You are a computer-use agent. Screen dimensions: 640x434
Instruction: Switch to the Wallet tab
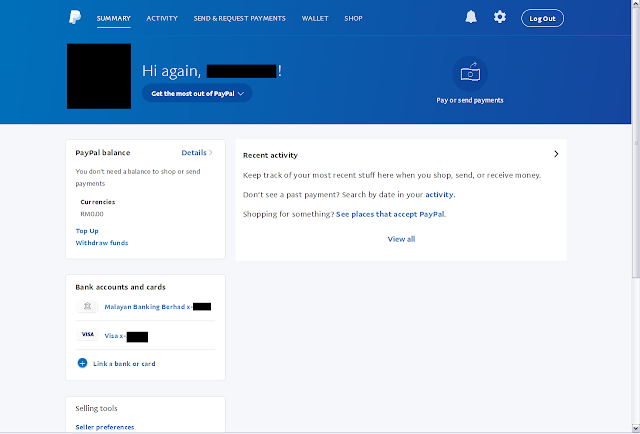pos(315,18)
